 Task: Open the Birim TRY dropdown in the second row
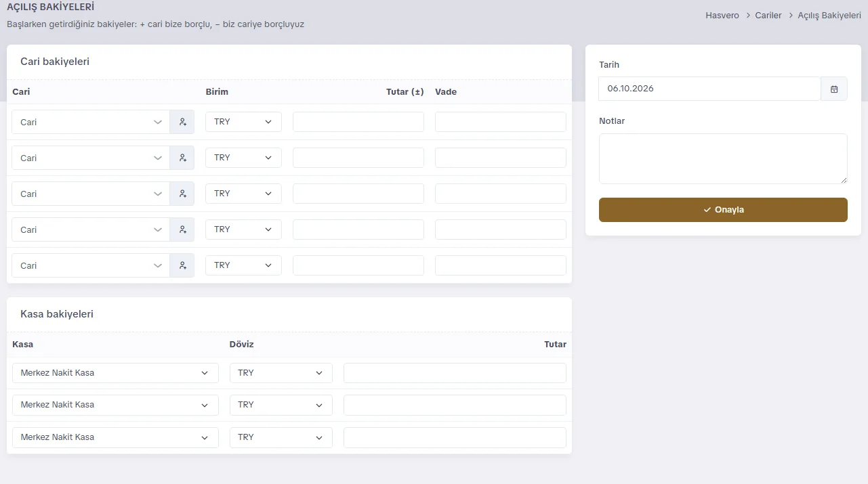243,158
